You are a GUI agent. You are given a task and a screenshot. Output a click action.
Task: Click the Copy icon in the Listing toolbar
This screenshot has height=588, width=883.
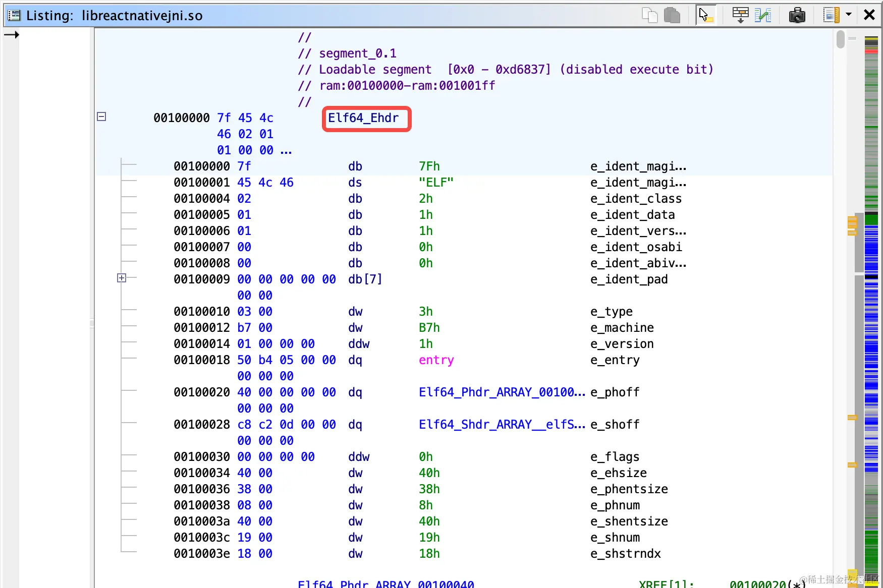coord(649,15)
